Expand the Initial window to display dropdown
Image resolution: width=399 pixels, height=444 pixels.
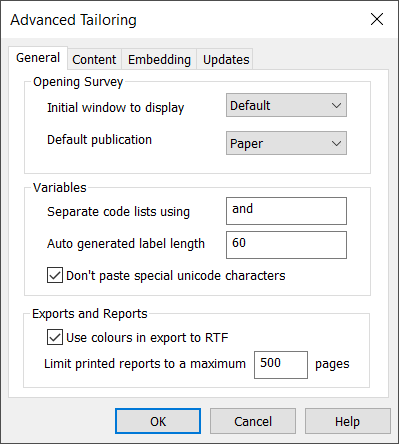[x=286, y=105]
